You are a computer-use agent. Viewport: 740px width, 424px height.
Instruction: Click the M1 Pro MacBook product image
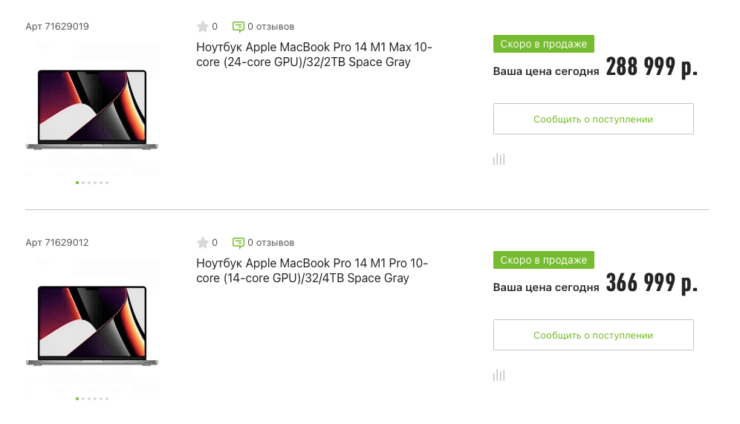92,325
